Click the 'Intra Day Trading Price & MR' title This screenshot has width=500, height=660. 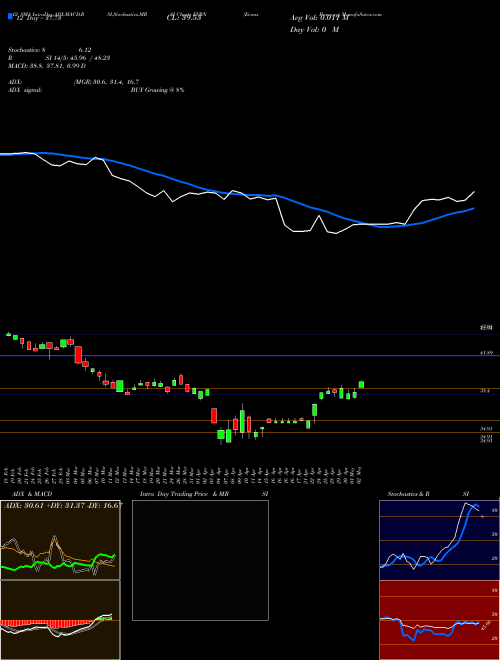185,494
